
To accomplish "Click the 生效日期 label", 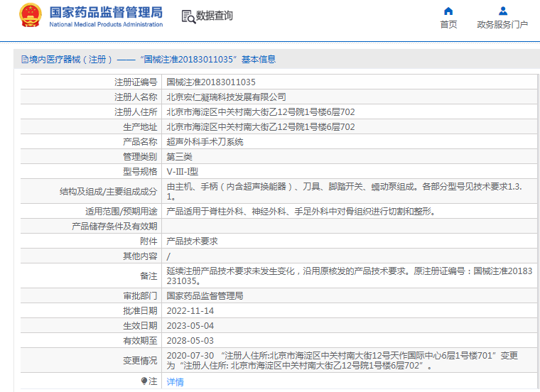I will [x=140, y=325].
